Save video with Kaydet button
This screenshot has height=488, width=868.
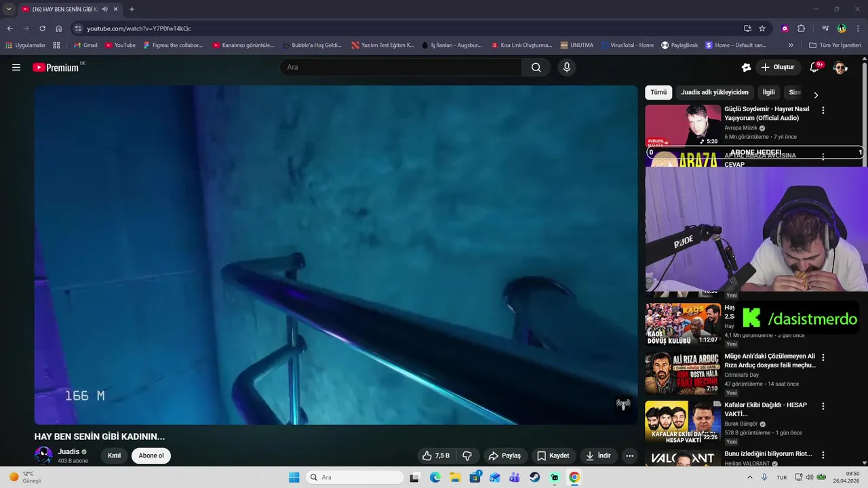553,455
